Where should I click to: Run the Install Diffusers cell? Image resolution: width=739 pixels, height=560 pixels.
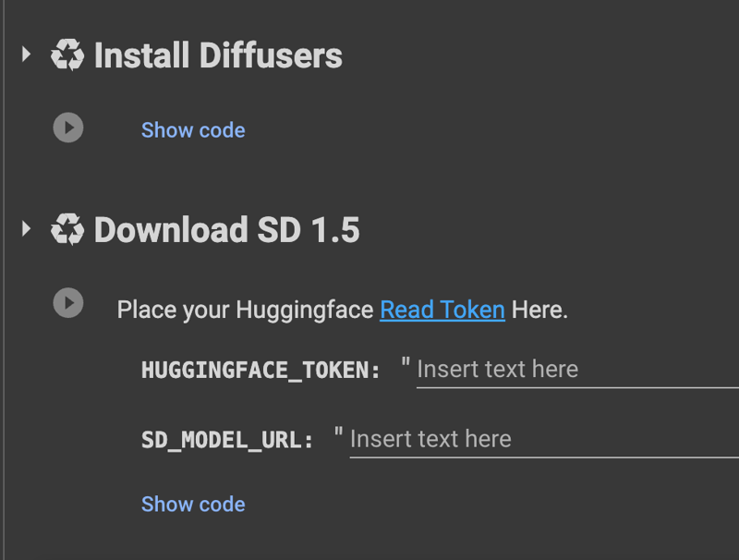coord(68,128)
